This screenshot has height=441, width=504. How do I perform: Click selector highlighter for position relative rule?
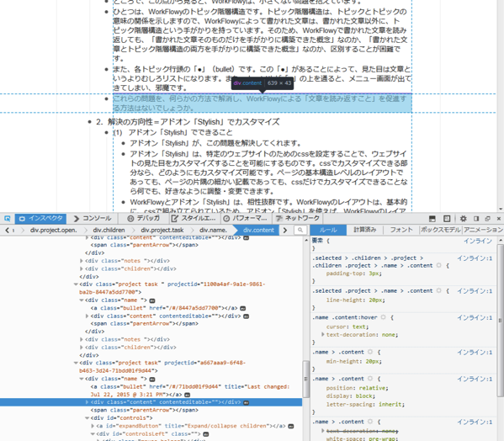(x=370, y=379)
